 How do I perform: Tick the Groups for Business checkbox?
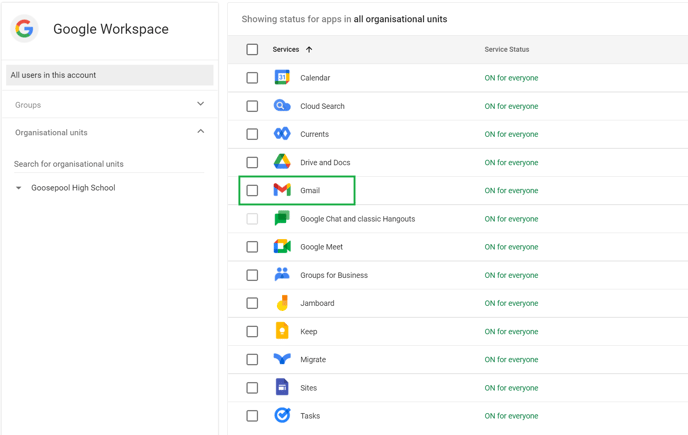pos(252,275)
